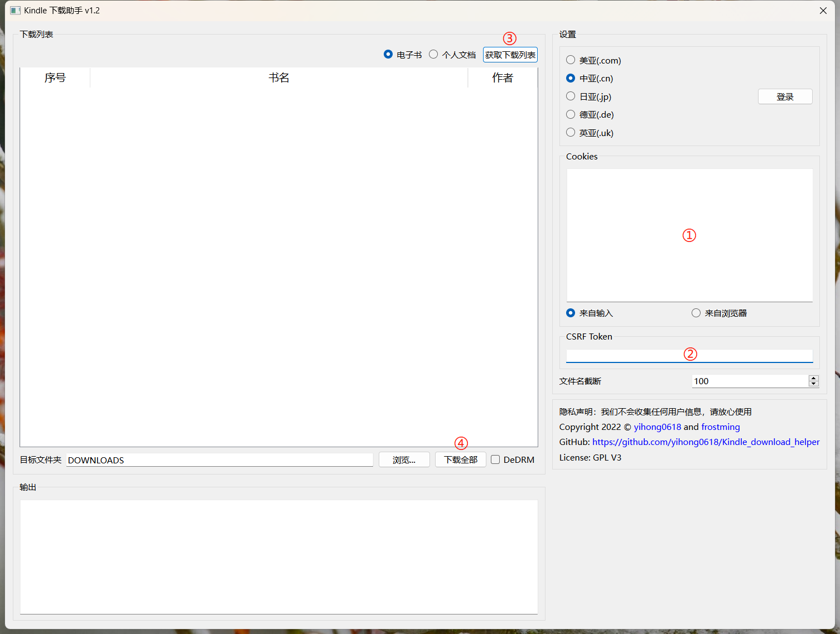Click the License: GPL V3 text
The image size is (840, 634).
coord(590,457)
